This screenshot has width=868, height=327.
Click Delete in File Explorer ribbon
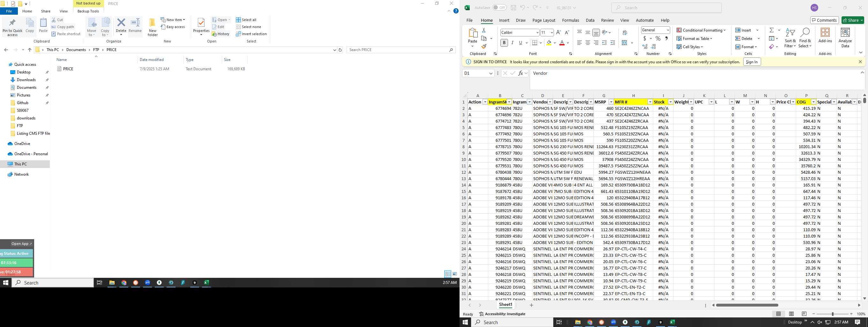(121, 27)
